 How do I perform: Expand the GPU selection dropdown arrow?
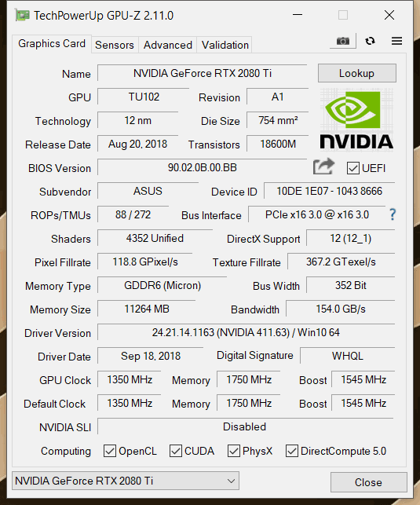(x=231, y=481)
